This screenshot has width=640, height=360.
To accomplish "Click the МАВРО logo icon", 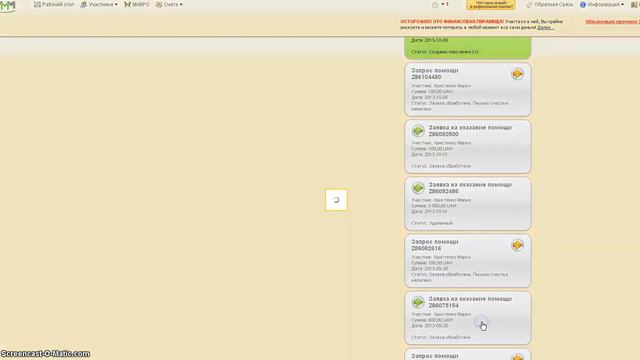I will pos(127,4).
